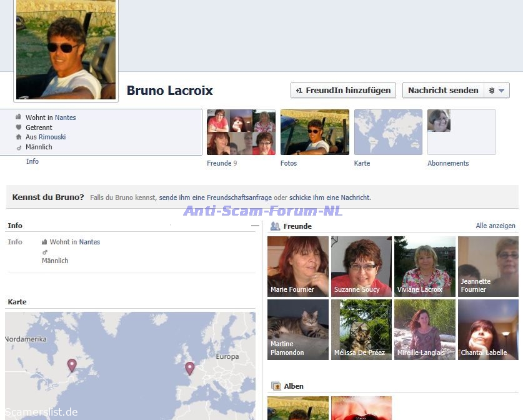Open Chantal Labelle's friend photo
523x420 pixels.
click(x=488, y=329)
